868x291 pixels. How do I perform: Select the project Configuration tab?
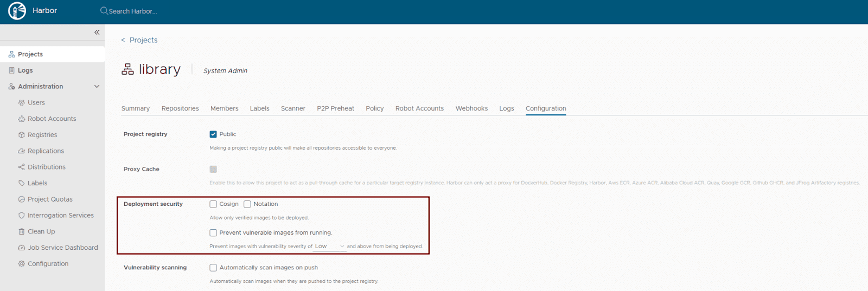[x=546, y=108]
